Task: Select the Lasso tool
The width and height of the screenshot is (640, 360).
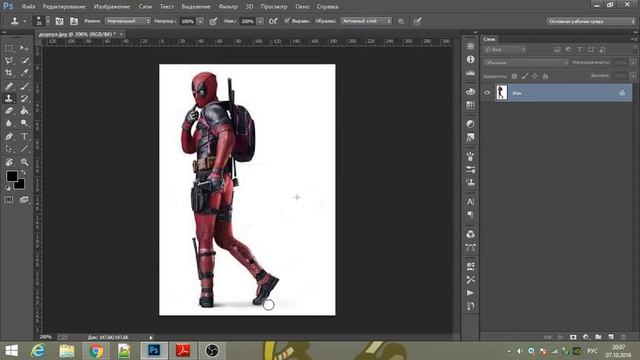Action: [9, 60]
